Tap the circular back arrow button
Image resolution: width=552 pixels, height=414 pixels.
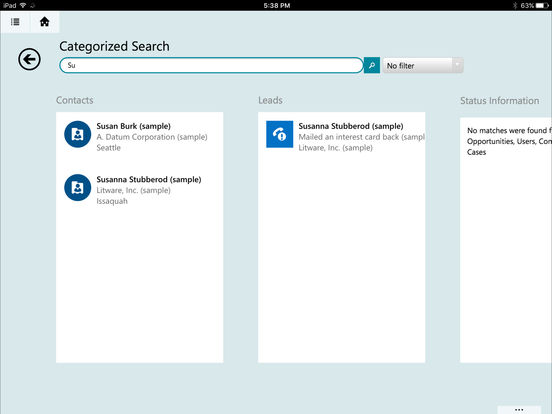[x=29, y=59]
